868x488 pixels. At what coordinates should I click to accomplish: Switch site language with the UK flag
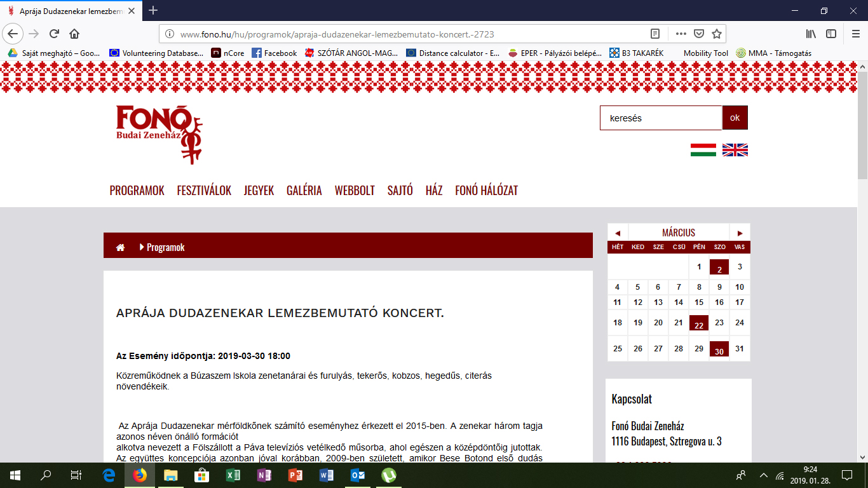[735, 150]
